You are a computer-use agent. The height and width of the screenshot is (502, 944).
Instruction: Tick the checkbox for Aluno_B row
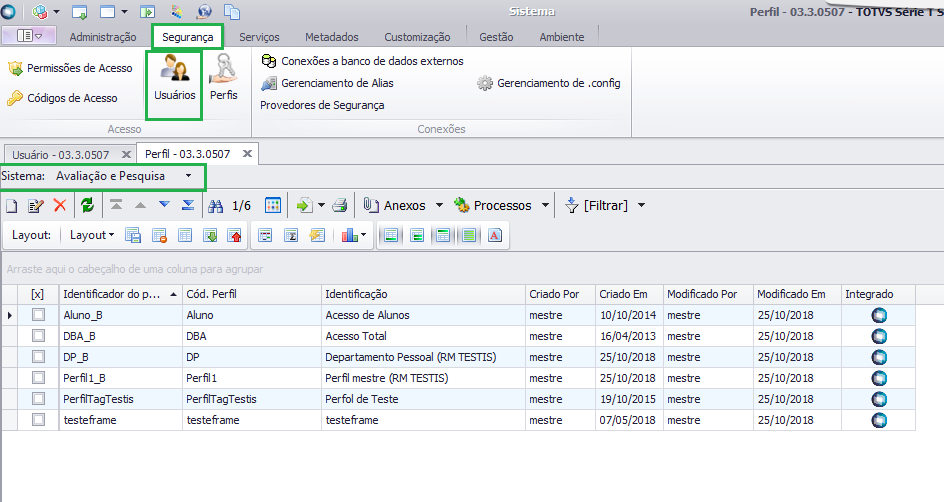coord(39,315)
